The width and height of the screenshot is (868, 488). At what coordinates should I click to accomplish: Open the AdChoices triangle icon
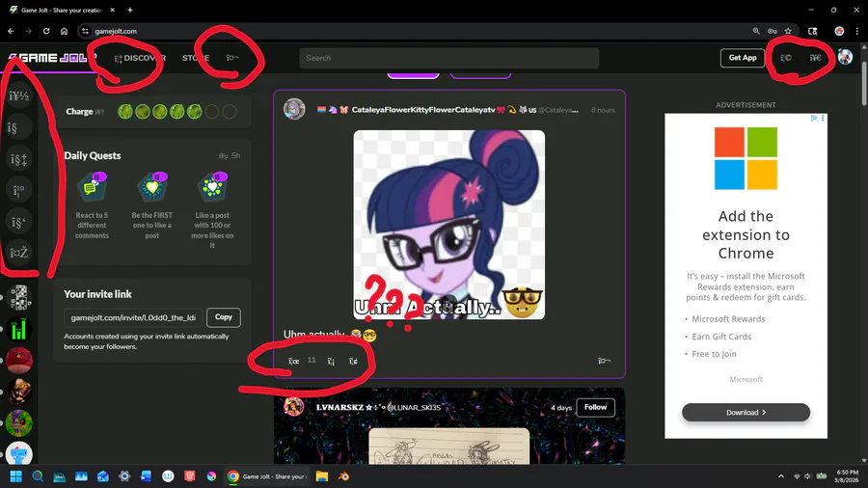pyautogui.click(x=814, y=118)
